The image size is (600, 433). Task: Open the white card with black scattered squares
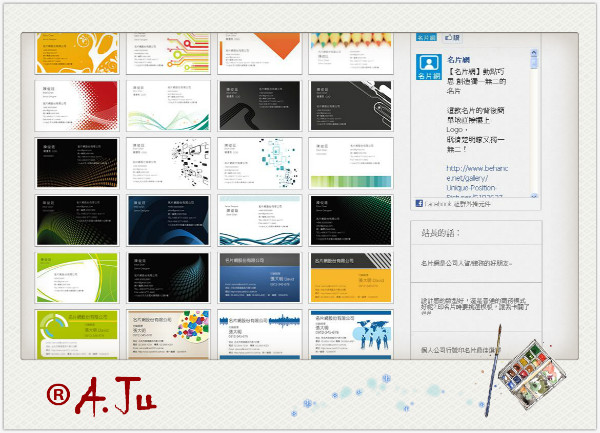click(168, 163)
